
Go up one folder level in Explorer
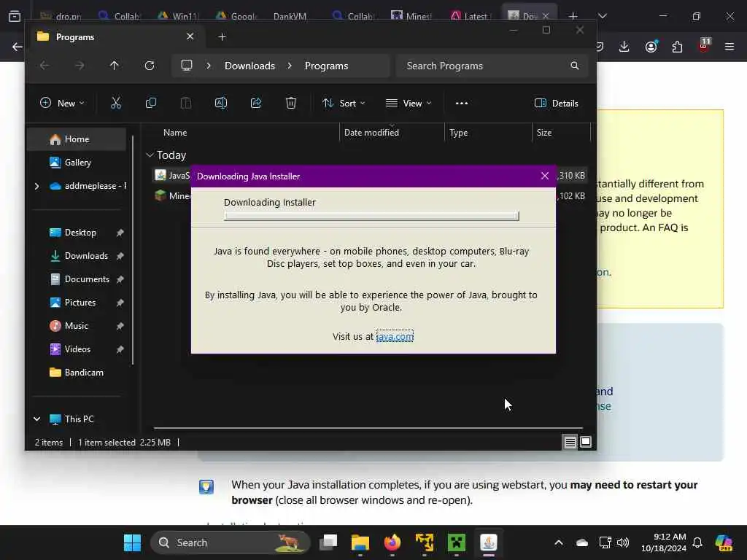(x=114, y=66)
